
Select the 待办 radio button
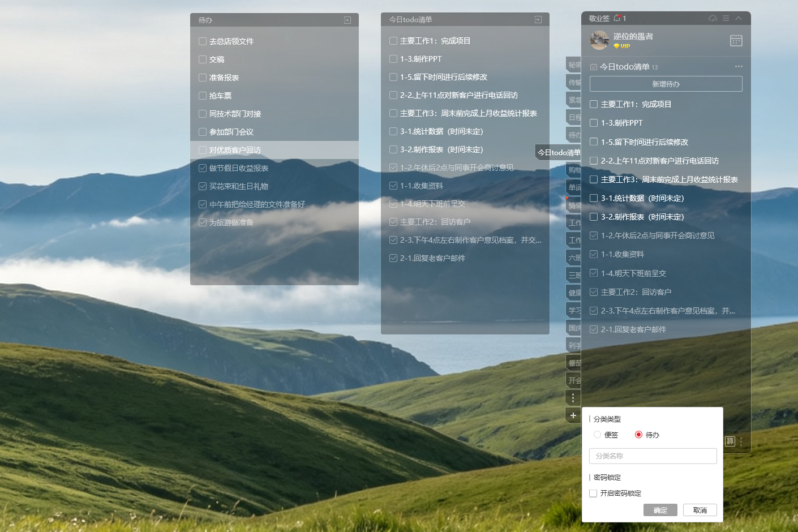point(638,435)
